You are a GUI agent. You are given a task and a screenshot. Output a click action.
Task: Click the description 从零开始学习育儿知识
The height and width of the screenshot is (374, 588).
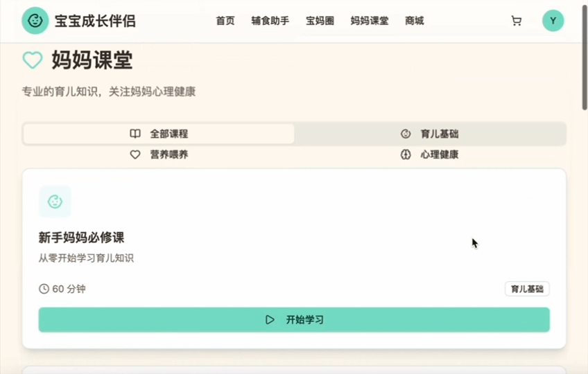(x=86, y=258)
